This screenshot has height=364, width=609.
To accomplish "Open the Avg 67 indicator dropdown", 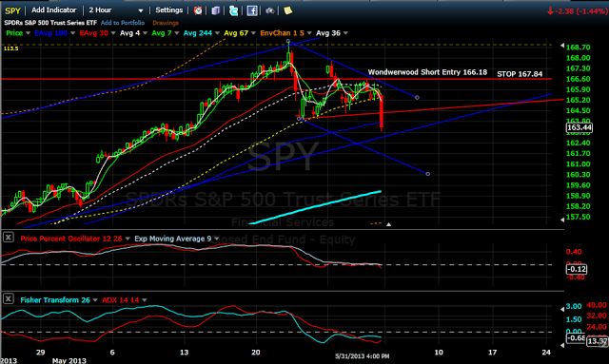I will tap(253, 33).
